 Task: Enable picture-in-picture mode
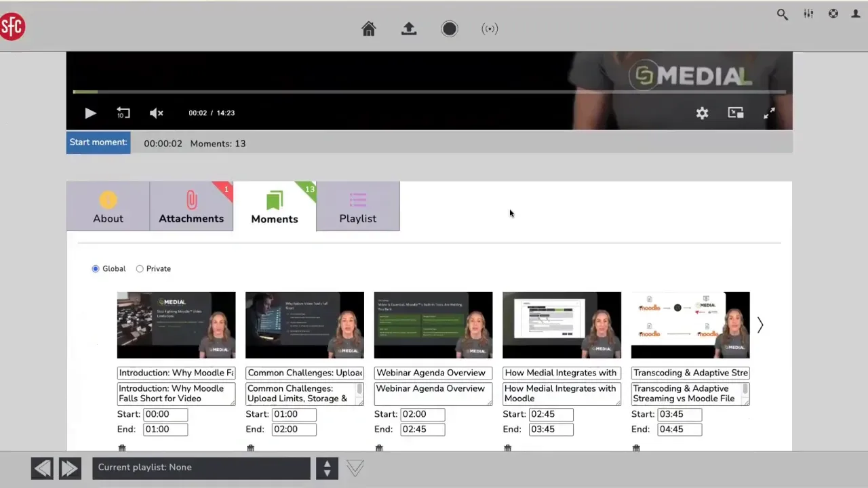[736, 113]
